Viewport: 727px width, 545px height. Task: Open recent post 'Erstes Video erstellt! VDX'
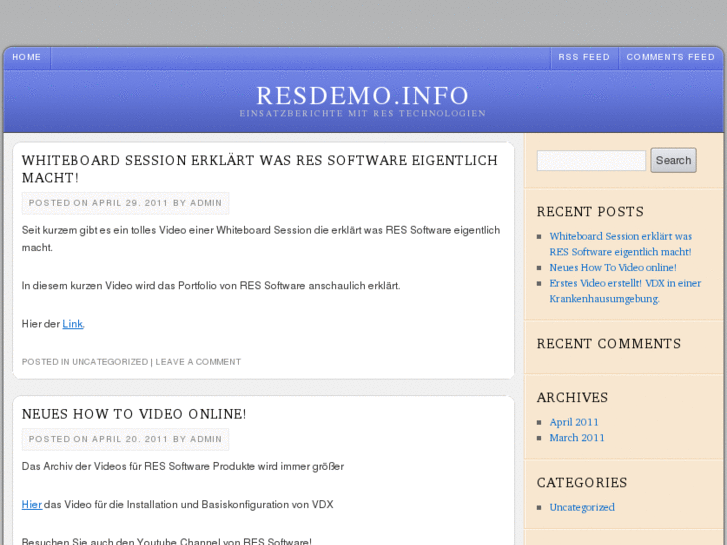pyautogui.click(x=625, y=291)
